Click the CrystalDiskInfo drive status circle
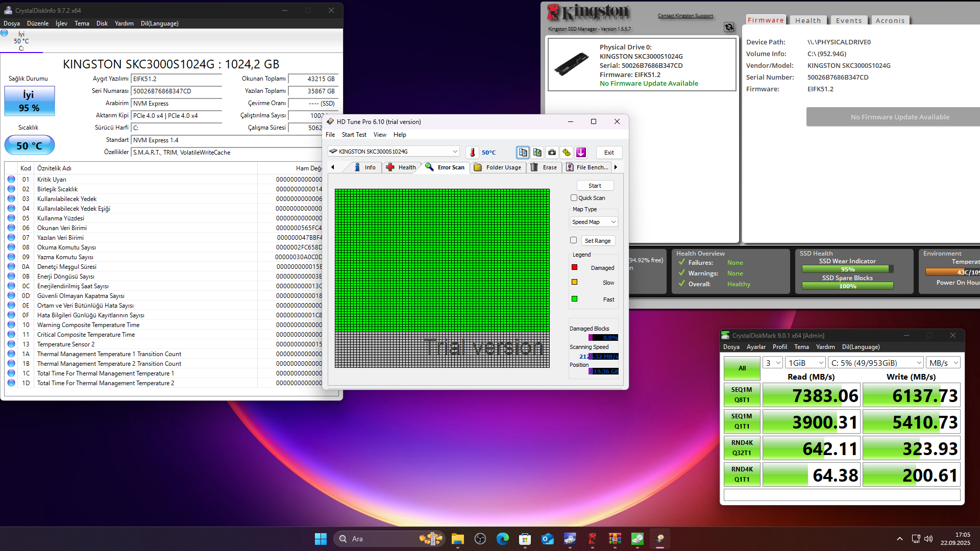Screen dimensions: 980x551 point(4,33)
